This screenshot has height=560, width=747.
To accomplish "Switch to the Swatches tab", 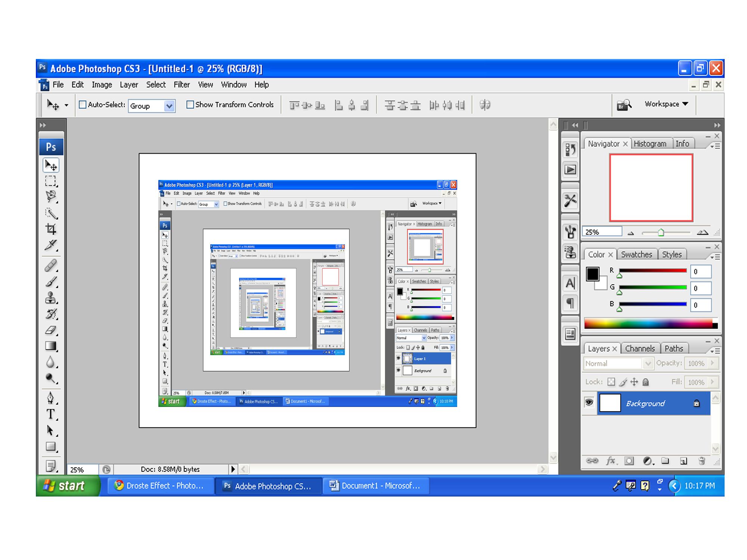I will pos(636,254).
